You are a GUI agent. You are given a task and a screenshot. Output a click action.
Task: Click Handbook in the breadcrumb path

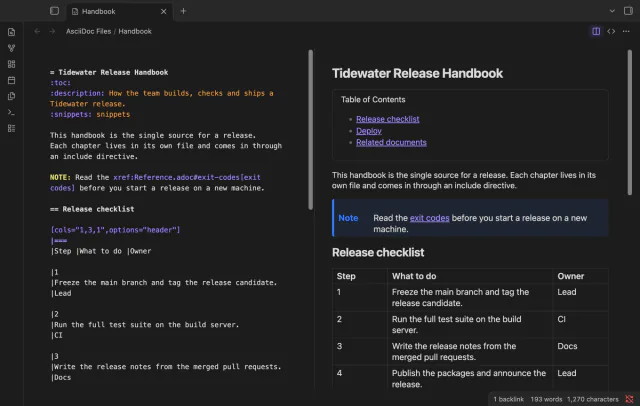(135, 31)
